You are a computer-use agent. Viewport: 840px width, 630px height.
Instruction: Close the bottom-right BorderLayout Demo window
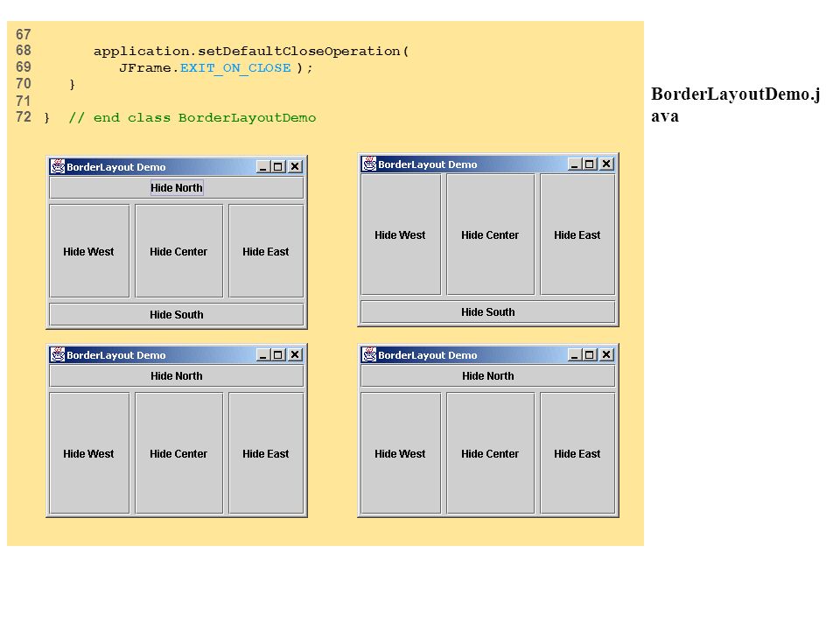pyautogui.click(x=606, y=354)
